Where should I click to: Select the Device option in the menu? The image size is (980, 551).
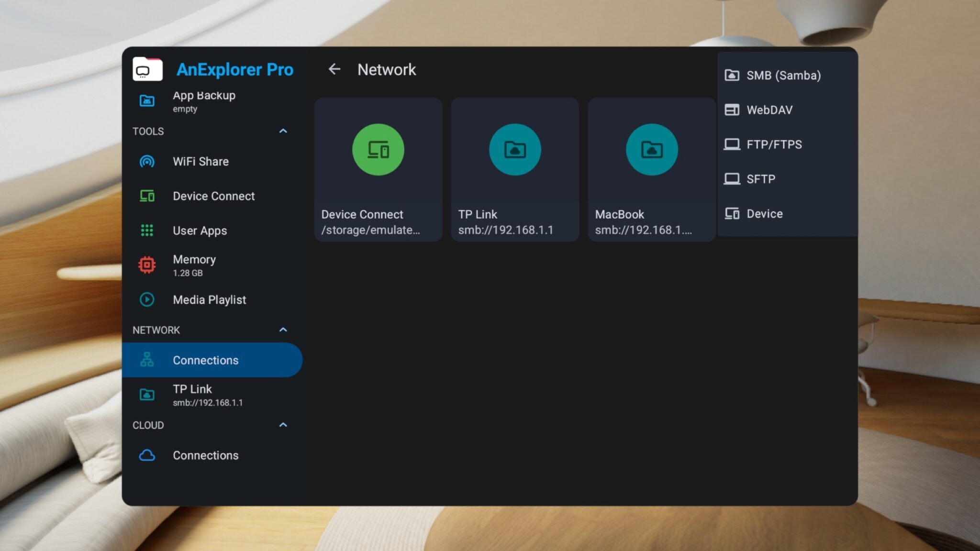(763, 213)
